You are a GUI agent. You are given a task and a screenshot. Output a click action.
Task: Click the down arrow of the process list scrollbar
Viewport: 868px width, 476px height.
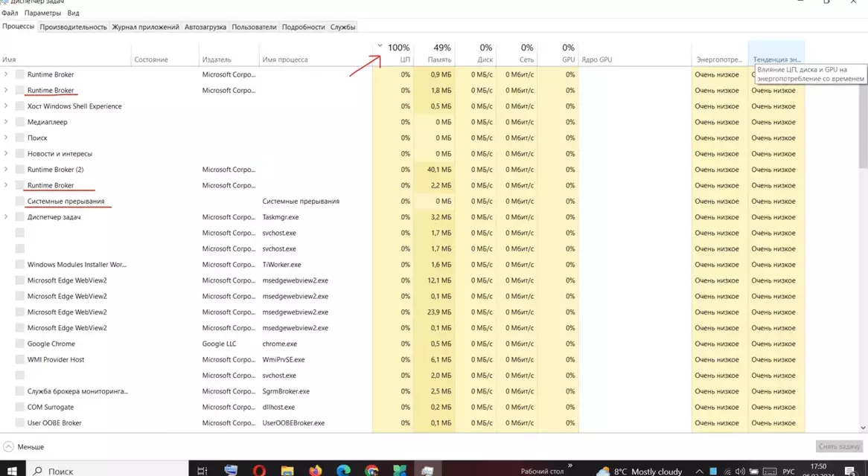[863, 428]
